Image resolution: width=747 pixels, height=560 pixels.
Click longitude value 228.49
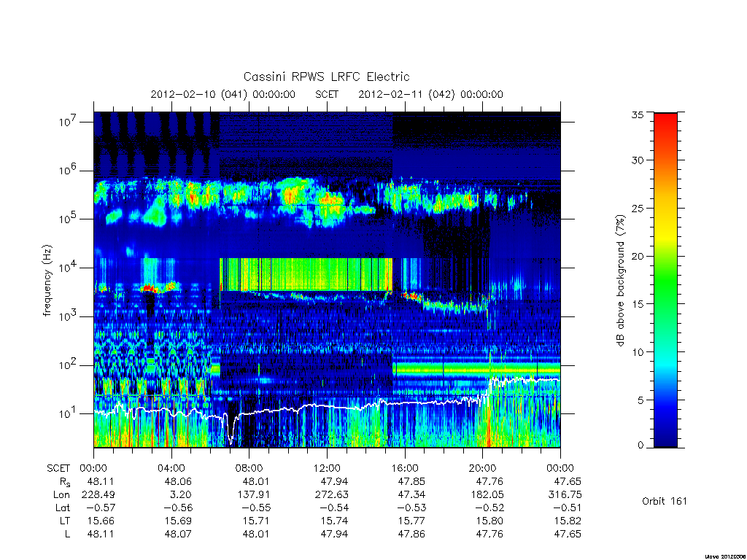(98, 495)
